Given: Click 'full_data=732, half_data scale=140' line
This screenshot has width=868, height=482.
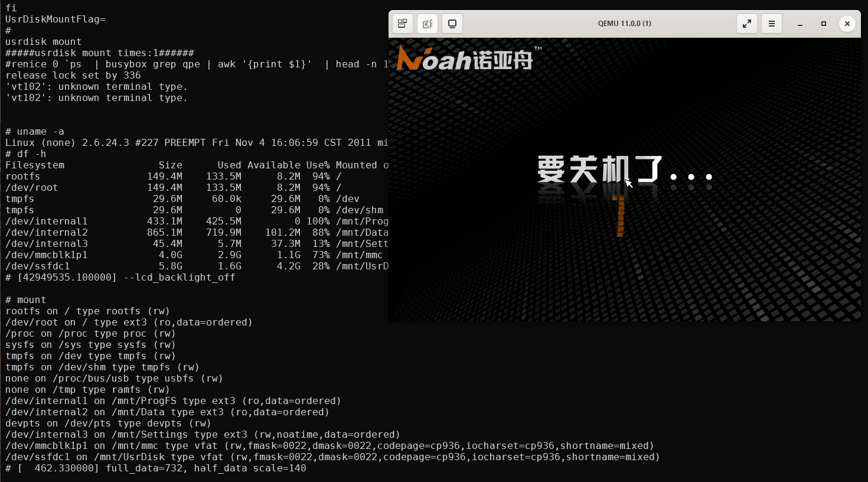Looking at the screenshot, I should tap(206, 468).
